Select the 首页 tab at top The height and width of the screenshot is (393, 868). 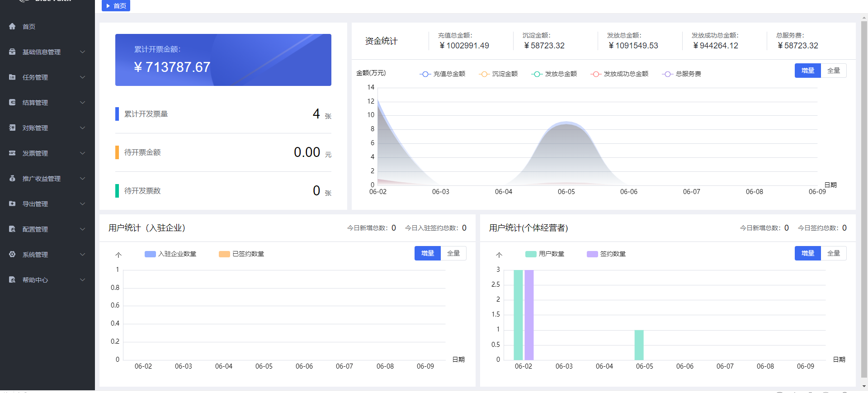point(116,5)
